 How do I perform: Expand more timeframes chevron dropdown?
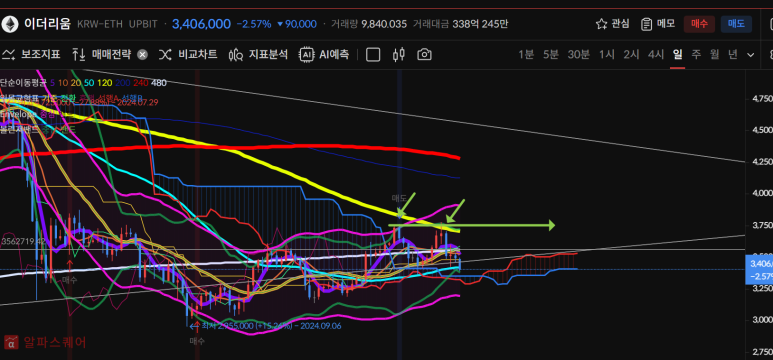pos(750,55)
